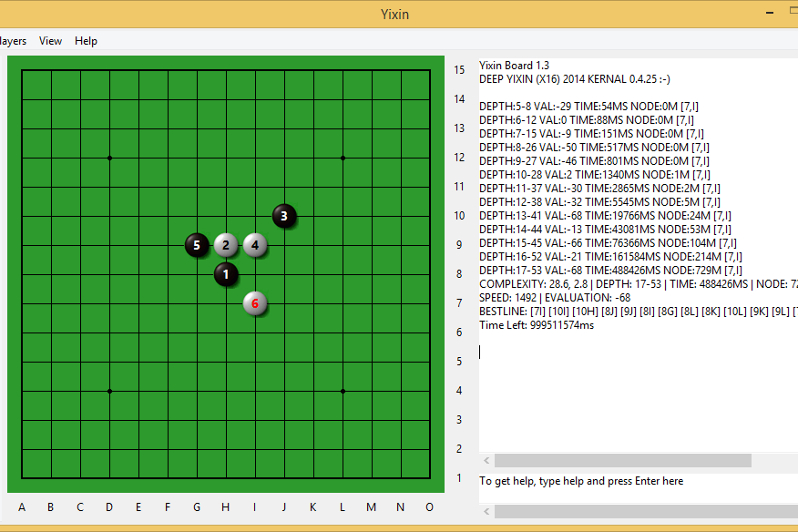Click the DEPTH:7-15 VAL:-9 log line
Image resolution: width=798 pixels, height=532 pixels.
point(591,133)
